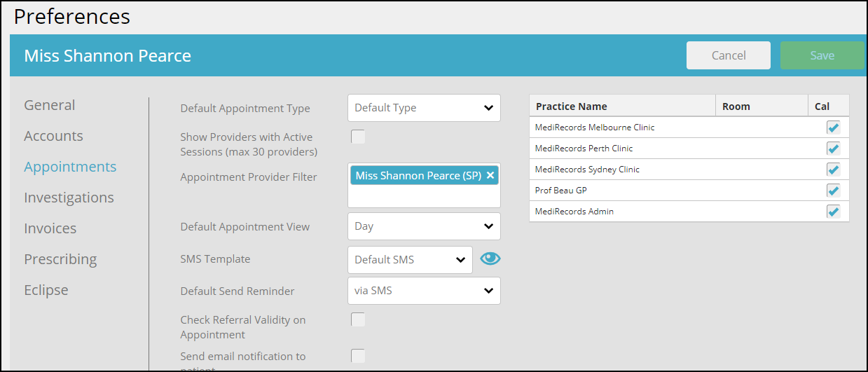Image resolution: width=868 pixels, height=372 pixels.
Task: Click the Cancel button
Action: [729, 55]
